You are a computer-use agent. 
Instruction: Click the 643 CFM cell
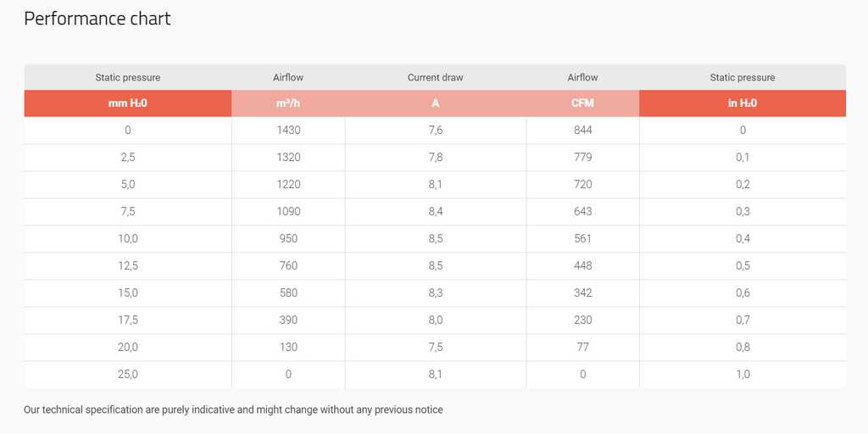pos(582,211)
